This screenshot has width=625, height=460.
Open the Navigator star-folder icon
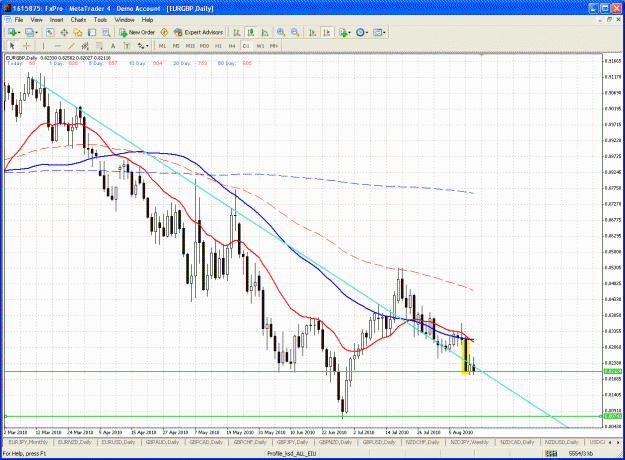click(78, 32)
